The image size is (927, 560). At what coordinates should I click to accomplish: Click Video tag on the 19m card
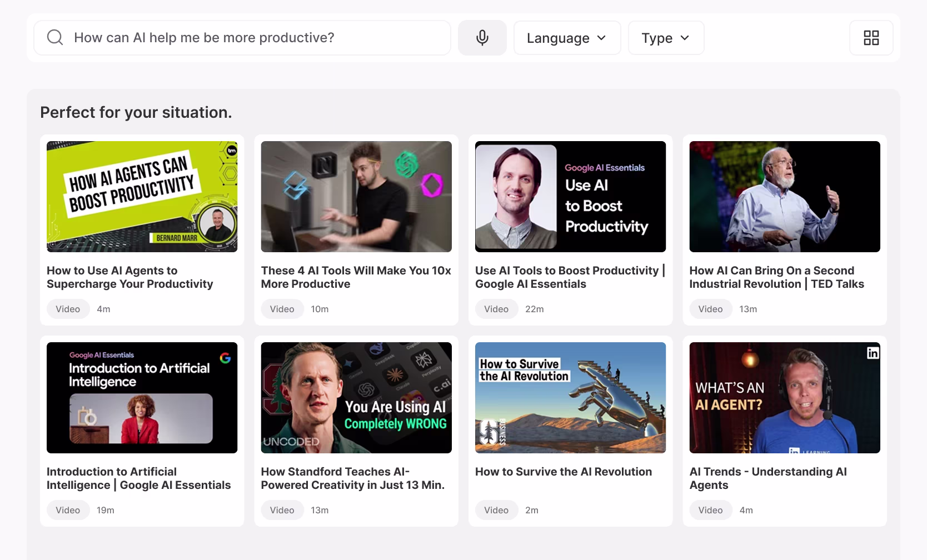tap(68, 510)
